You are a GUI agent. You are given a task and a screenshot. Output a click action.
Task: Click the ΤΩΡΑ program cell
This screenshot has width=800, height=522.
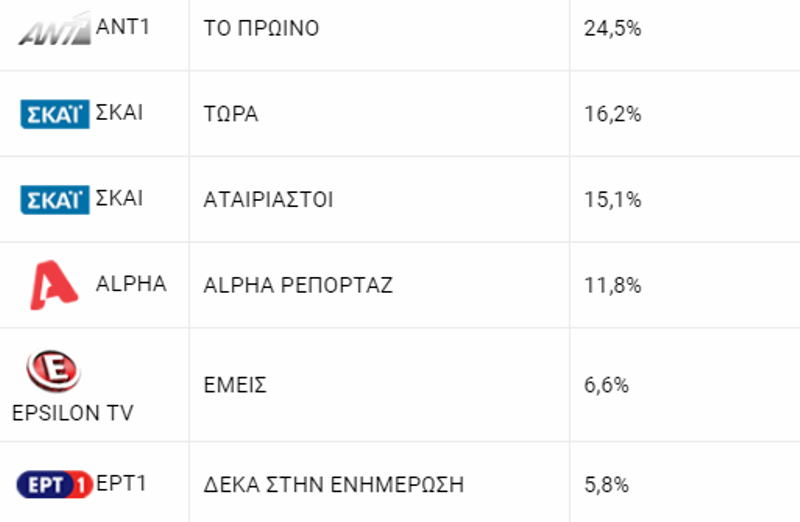click(231, 114)
